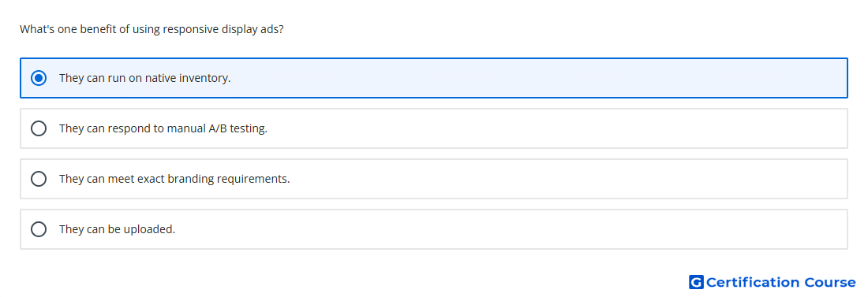Open the Certification Course link

tap(773, 282)
